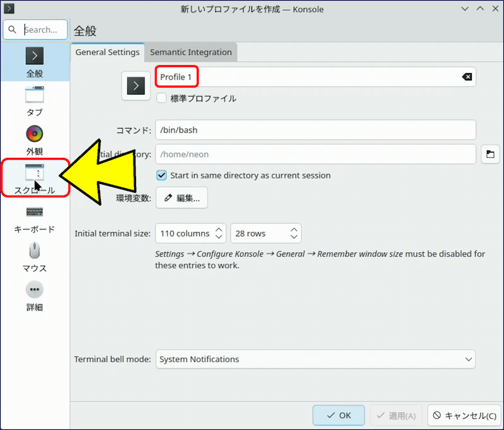Open the 外観 (Appearance) color wheel page

(x=35, y=135)
